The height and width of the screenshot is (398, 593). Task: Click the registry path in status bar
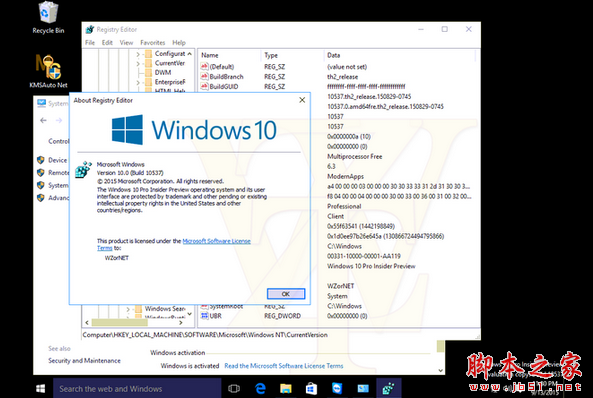click(205, 335)
